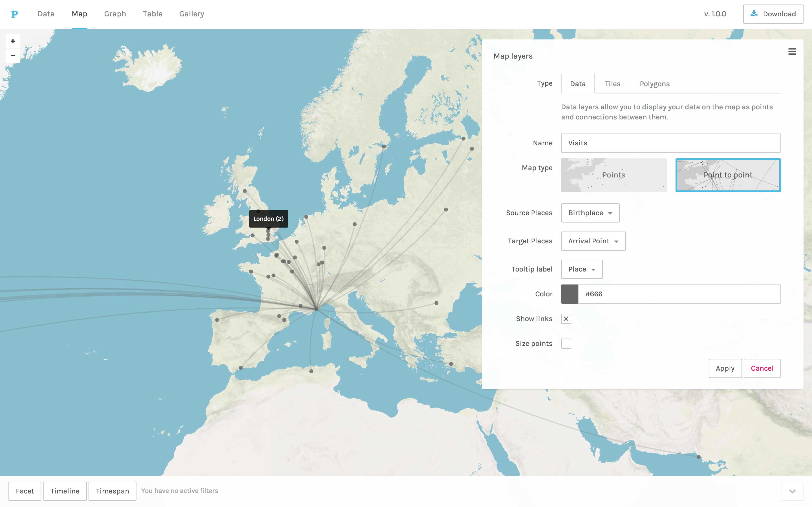Uncheck the Show links checkbox

tap(566, 319)
